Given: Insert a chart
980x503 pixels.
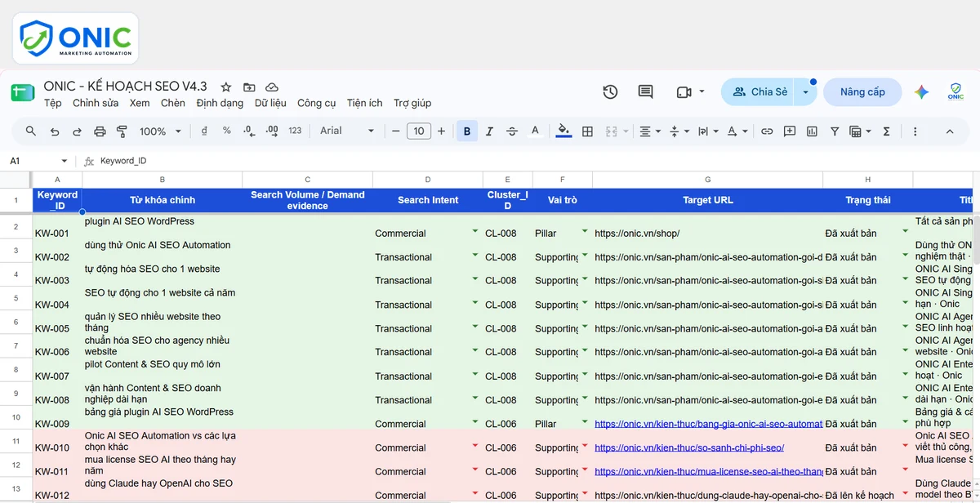Looking at the screenshot, I should (x=812, y=131).
